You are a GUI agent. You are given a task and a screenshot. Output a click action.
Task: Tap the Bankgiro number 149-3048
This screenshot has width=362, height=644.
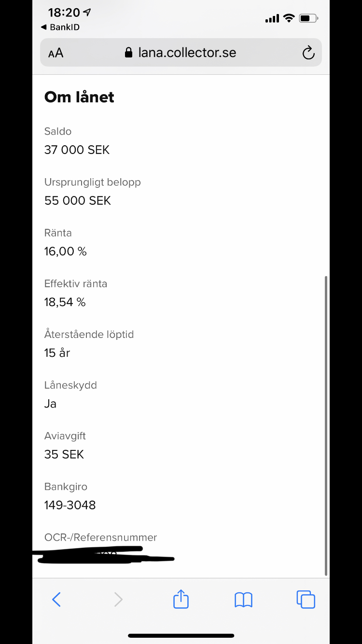pos(70,505)
